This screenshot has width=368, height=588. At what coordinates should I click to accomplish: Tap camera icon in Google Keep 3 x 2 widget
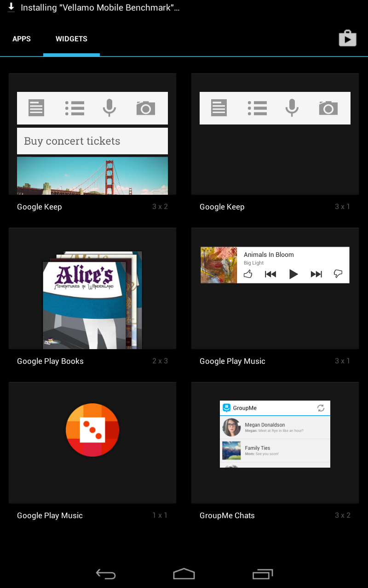click(x=146, y=108)
